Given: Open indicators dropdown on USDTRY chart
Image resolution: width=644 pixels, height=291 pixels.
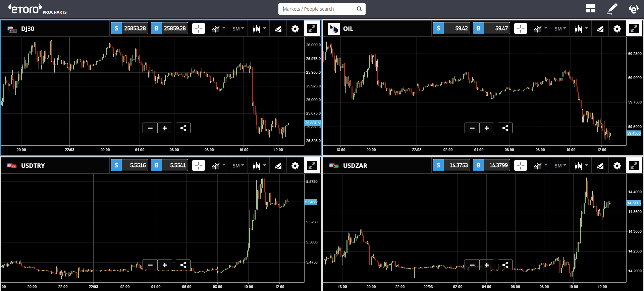Looking at the screenshot, I should click(x=218, y=166).
